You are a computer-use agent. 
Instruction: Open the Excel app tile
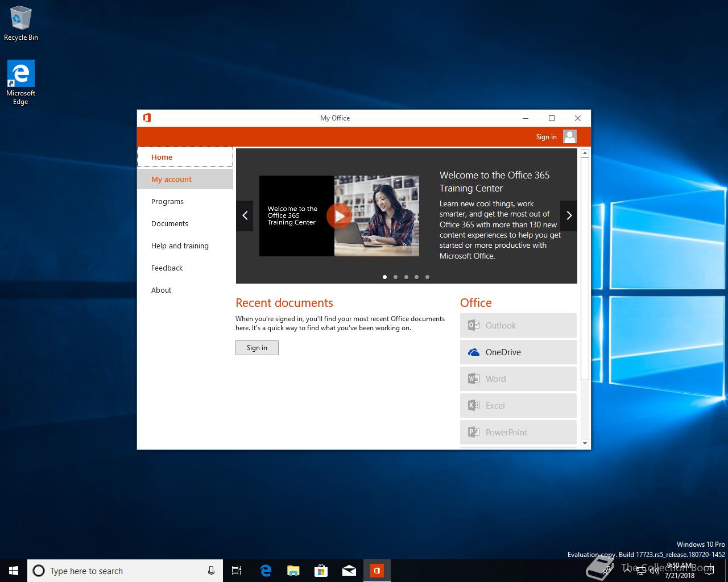tap(518, 406)
